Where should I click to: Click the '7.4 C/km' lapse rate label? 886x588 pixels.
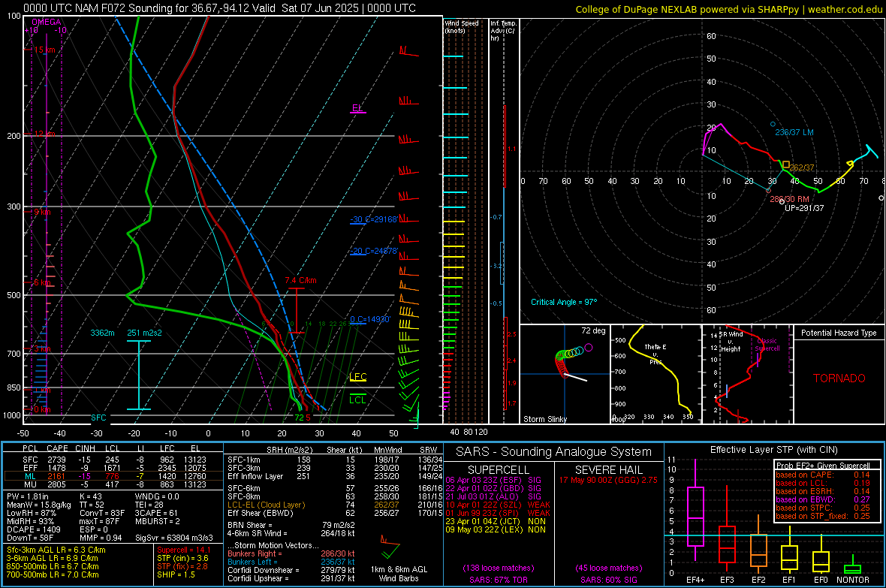tap(300, 280)
